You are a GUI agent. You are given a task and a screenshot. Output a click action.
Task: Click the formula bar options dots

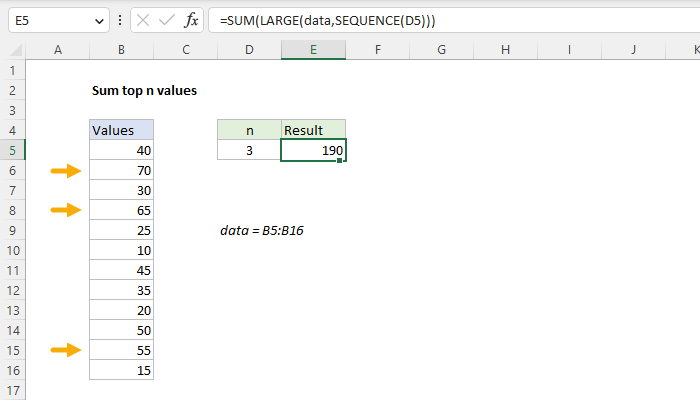point(120,20)
